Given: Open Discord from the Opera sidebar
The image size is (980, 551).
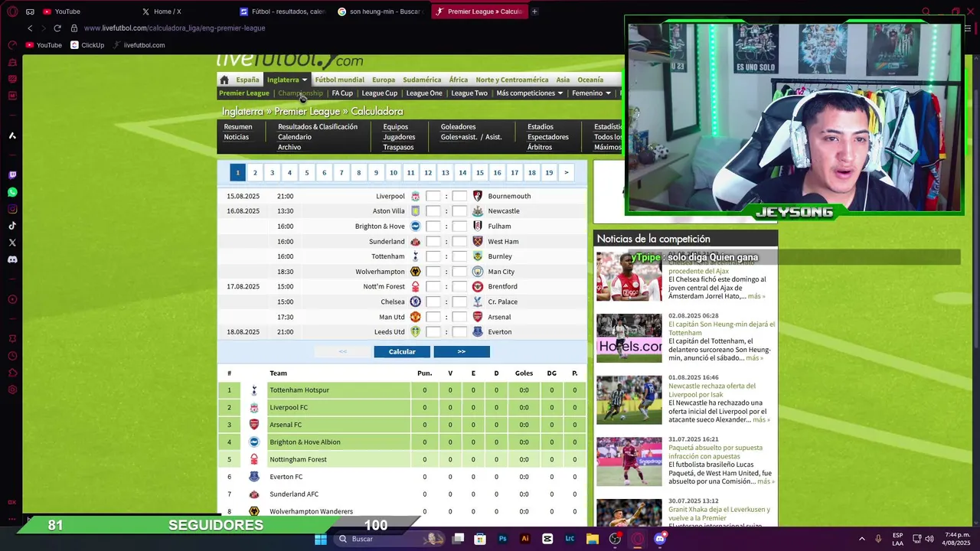Looking at the screenshot, I should click(12, 259).
